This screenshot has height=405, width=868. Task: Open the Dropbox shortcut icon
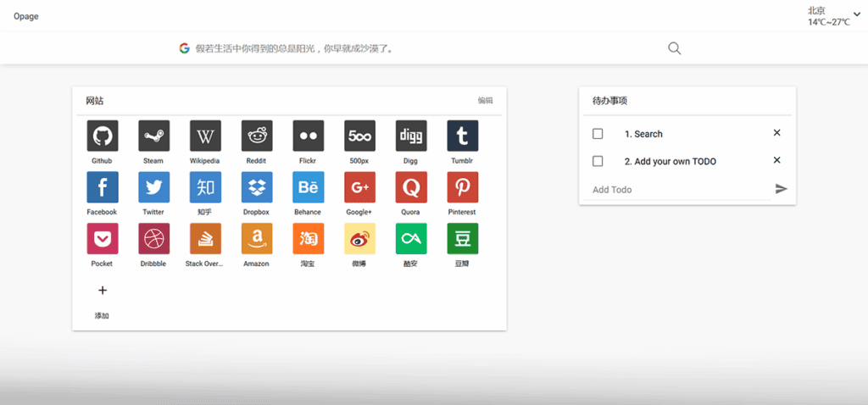coord(257,187)
